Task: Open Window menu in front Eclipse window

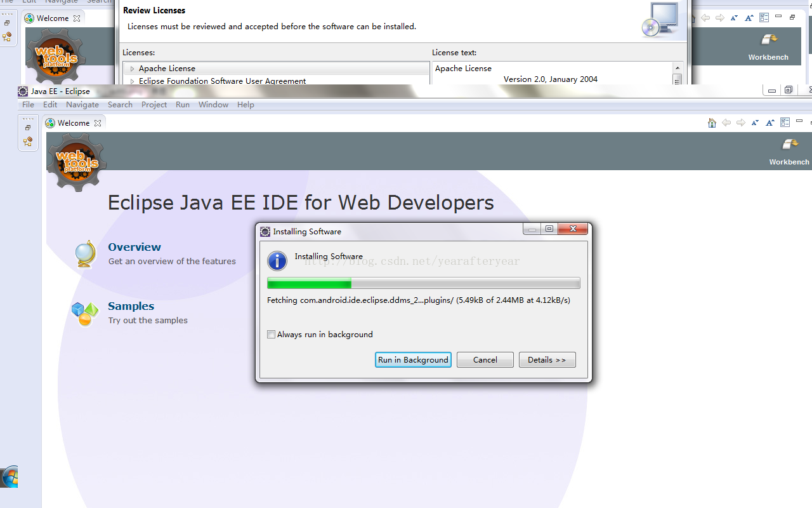Action: [213, 105]
